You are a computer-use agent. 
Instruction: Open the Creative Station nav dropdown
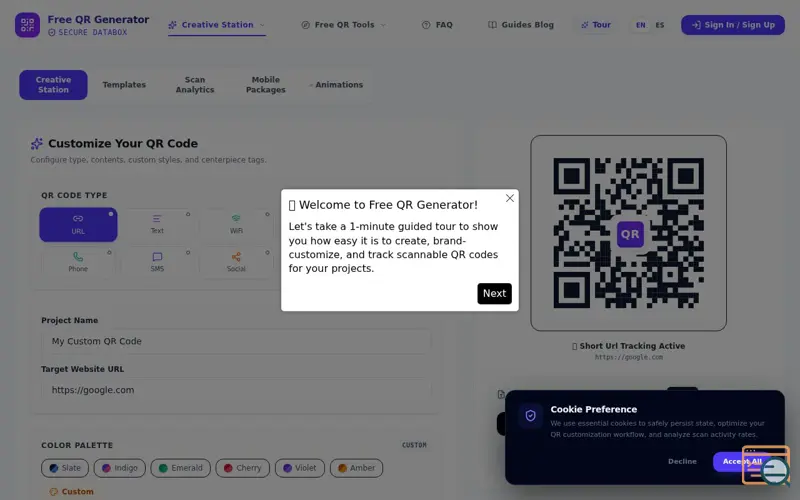[217, 24]
